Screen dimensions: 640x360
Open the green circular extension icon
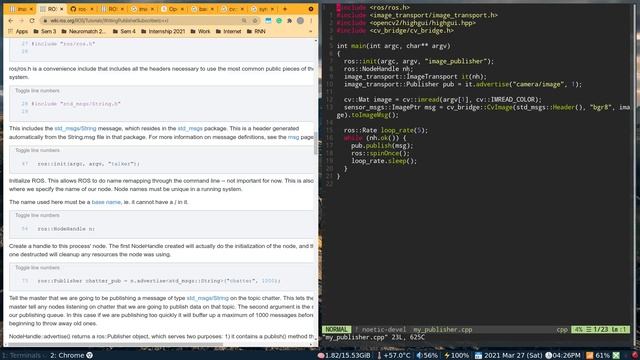click(279, 20)
